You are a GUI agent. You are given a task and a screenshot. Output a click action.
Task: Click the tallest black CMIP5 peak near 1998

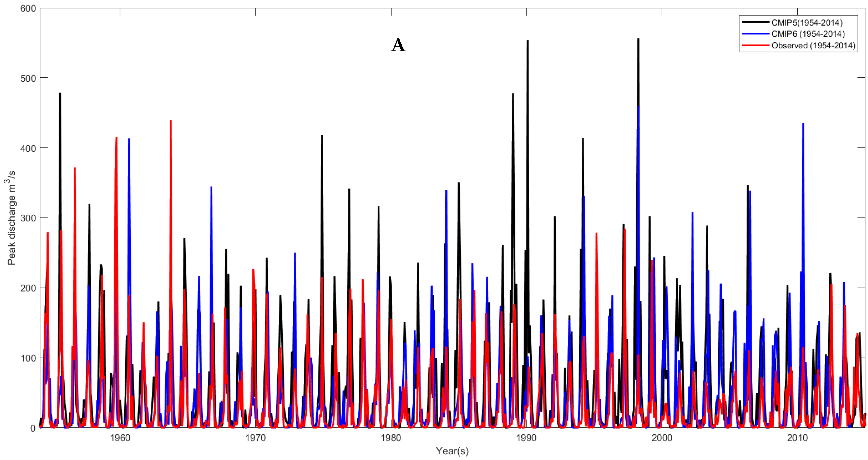click(x=638, y=40)
